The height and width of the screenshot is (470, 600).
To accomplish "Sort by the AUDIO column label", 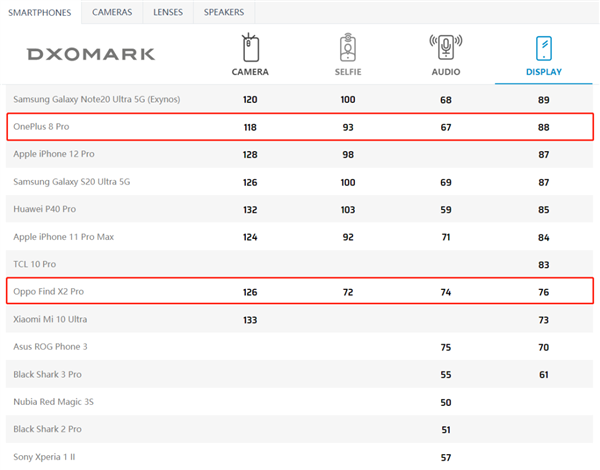I will click(x=445, y=72).
